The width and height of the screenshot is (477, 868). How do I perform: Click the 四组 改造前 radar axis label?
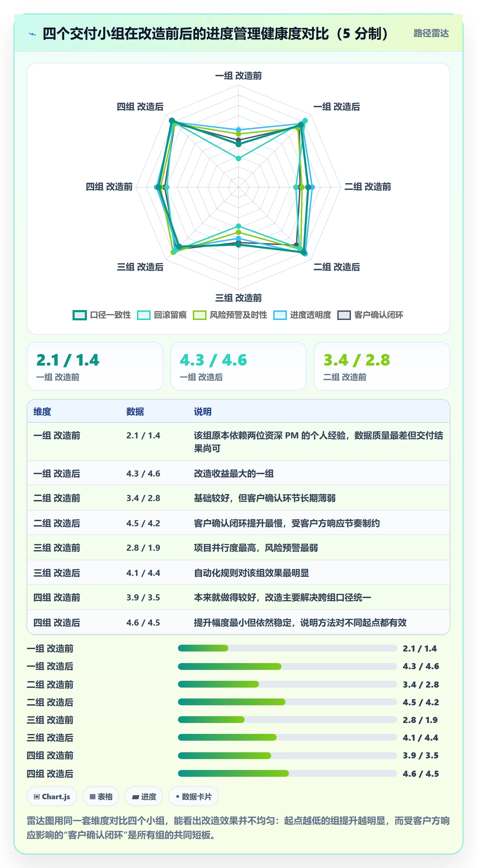coord(109,187)
